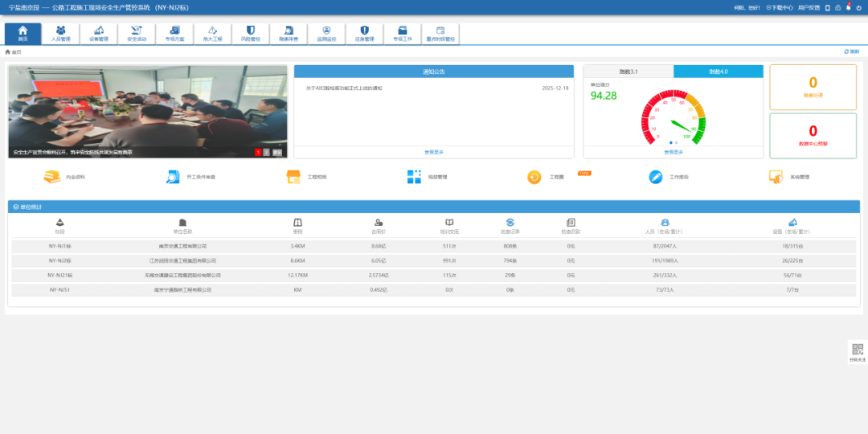
Task: Open the 安全活动 tab
Action: pyautogui.click(x=137, y=34)
